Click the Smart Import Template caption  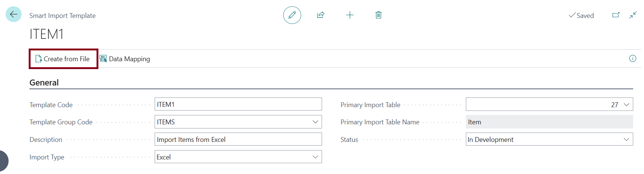click(x=63, y=15)
